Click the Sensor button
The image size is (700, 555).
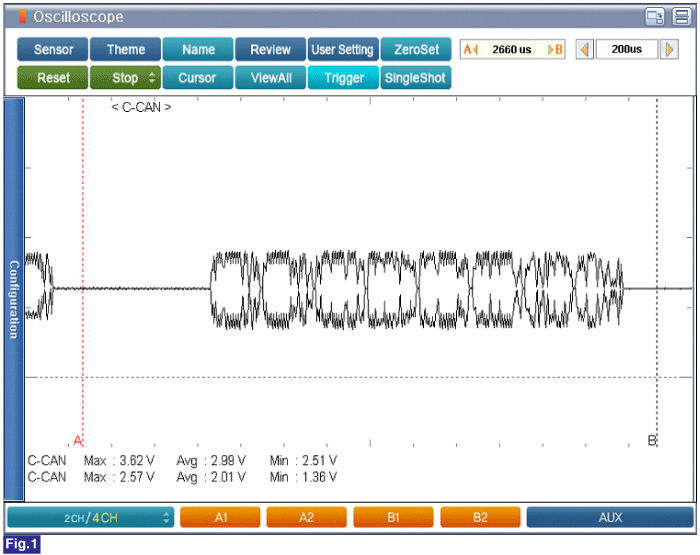coord(53,49)
